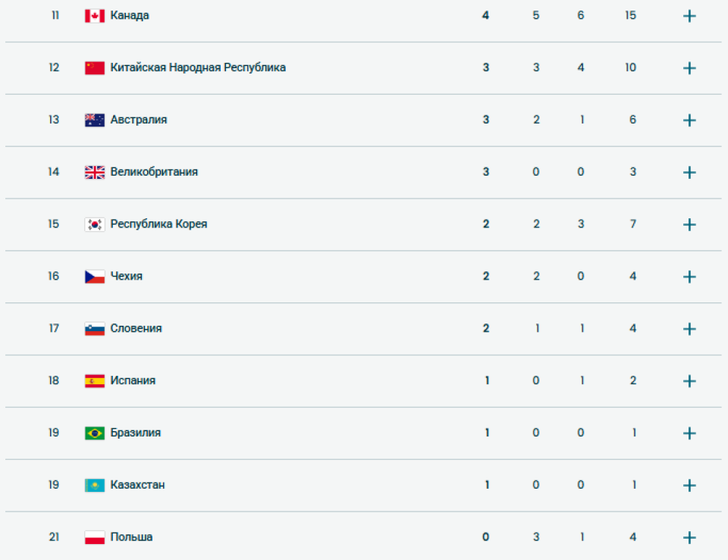Click the South Korea flag icon
The width and height of the screenshot is (728, 560).
point(94,224)
